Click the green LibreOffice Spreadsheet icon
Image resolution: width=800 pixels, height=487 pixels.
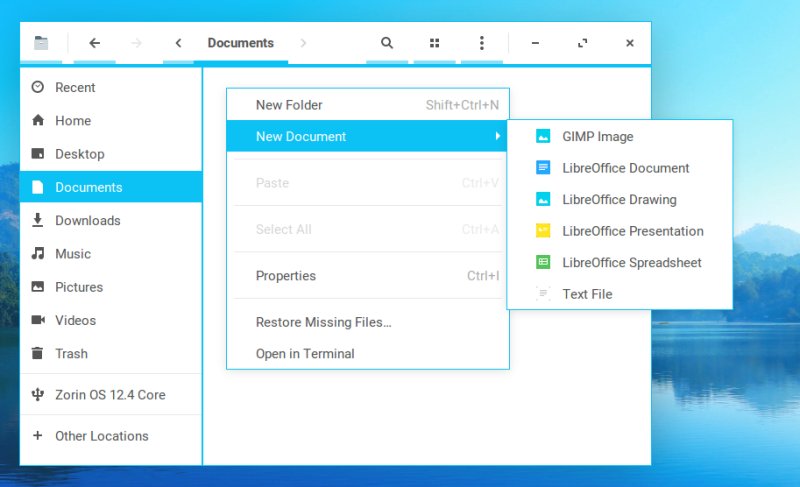[543, 262]
